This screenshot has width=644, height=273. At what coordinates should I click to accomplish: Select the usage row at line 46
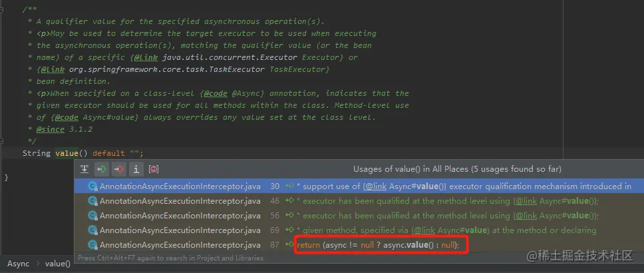[x=359, y=201]
